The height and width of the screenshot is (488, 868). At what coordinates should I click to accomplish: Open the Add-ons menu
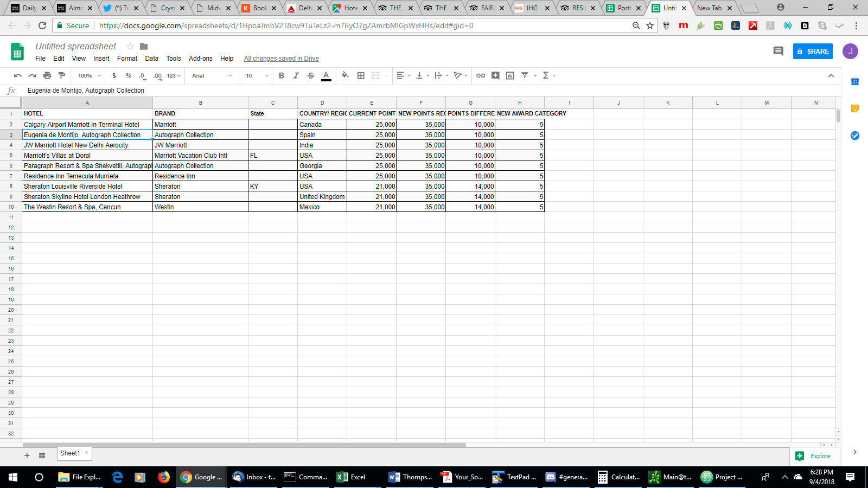tap(200, 59)
